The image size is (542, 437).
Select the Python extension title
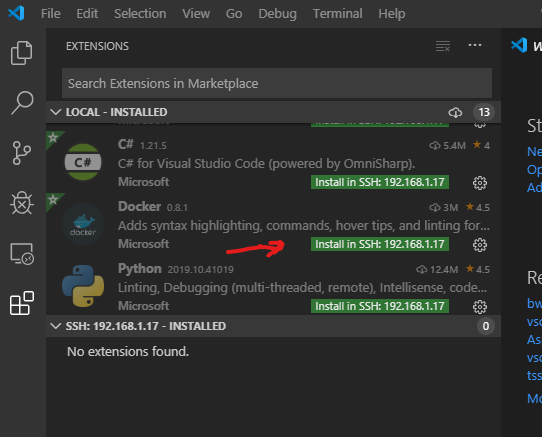tap(140, 269)
